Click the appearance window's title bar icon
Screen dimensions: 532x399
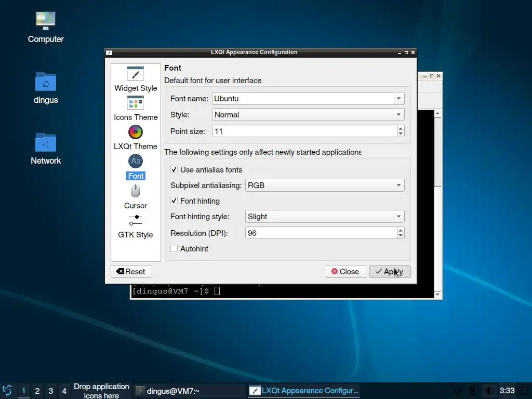click(x=109, y=52)
